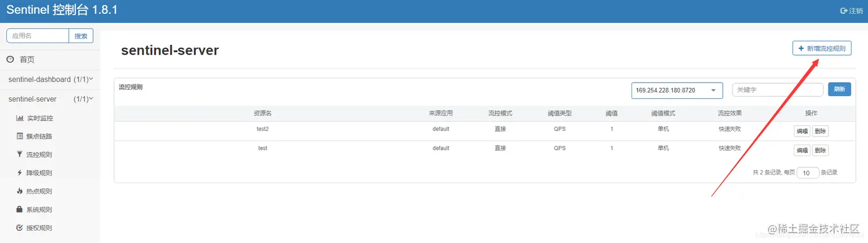The width and height of the screenshot is (868, 243).
Task: Open 降级规则 degrade rules
Action: 39,173
